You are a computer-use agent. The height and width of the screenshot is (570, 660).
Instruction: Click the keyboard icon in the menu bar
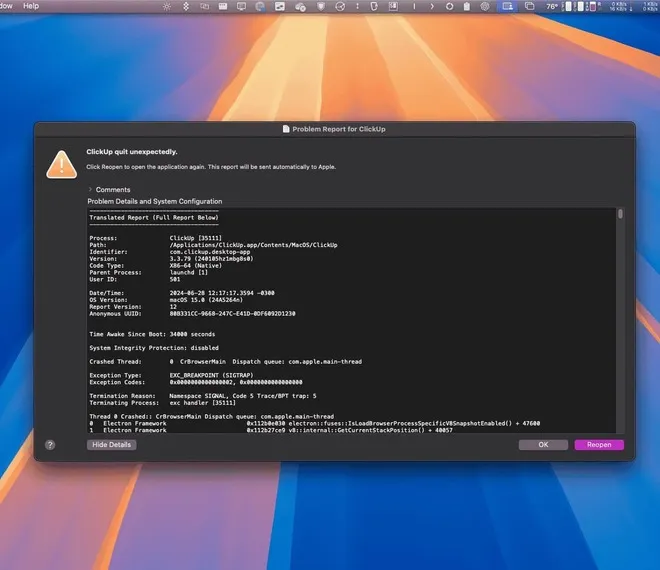point(223,6)
